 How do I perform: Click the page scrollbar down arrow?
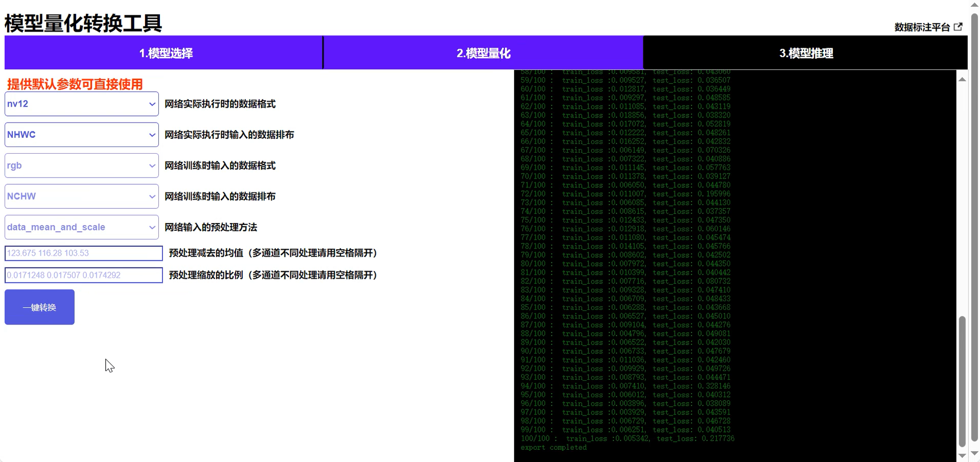pyautogui.click(x=974, y=453)
